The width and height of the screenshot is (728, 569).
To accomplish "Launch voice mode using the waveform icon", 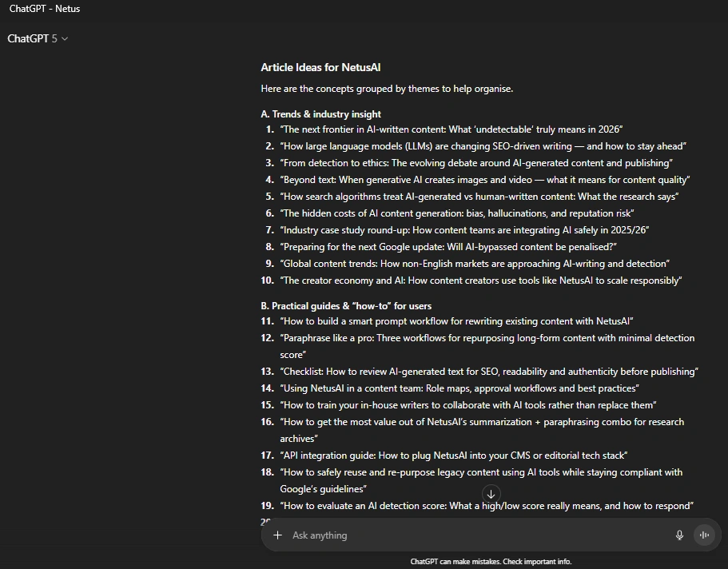I will pyautogui.click(x=704, y=535).
